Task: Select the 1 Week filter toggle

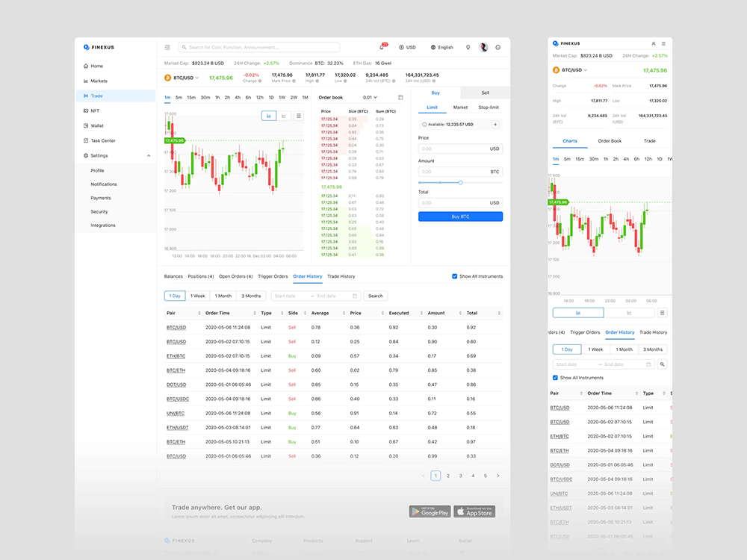Action: click(x=197, y=296)
